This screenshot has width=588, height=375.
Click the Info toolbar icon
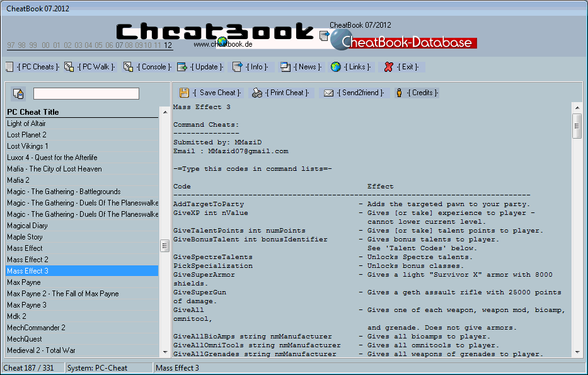tap(238, 67)
